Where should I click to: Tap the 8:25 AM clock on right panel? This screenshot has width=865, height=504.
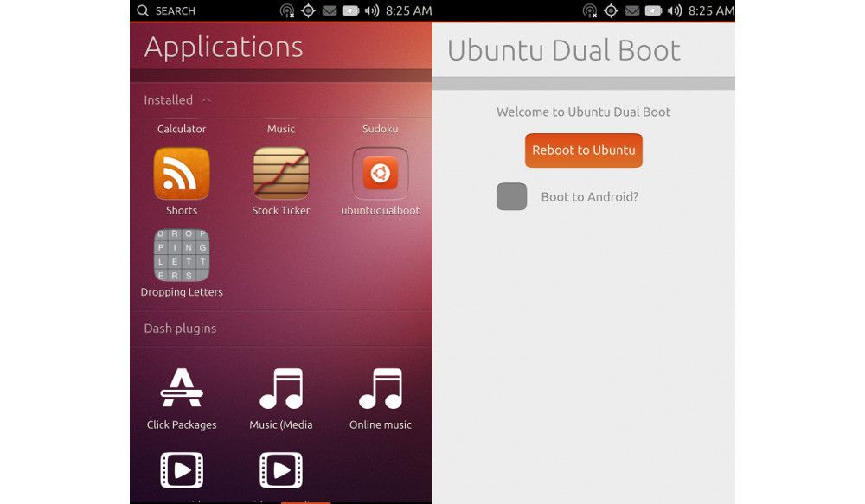click(712, 11)
